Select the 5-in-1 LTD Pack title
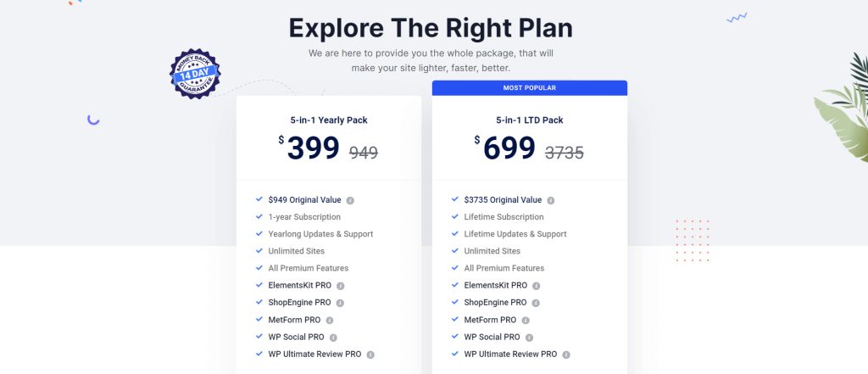Screen dimensions: 868x374 (530, 120)
